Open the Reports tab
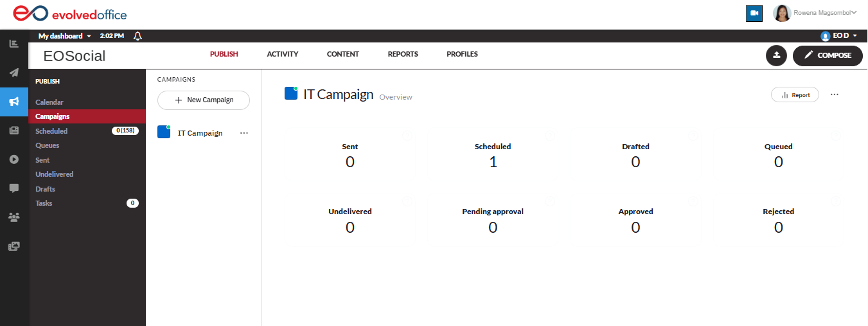Image resolution: width=868 pixels, height=326 pixels. (403, 54)
